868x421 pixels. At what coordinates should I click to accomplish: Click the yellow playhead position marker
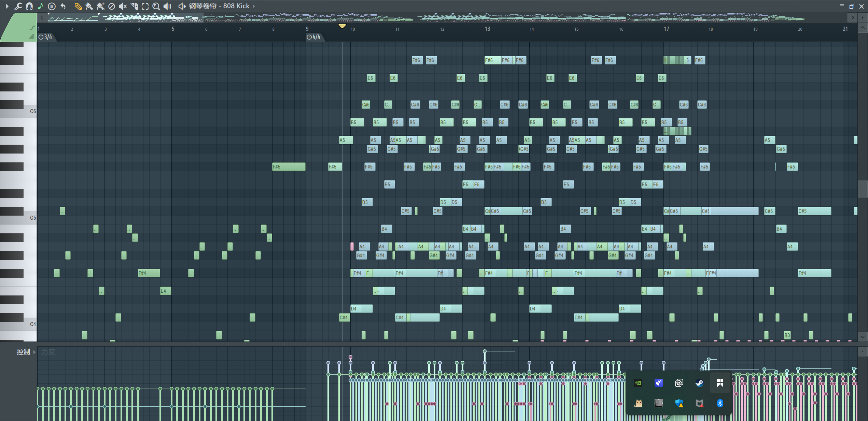[342, 26]
